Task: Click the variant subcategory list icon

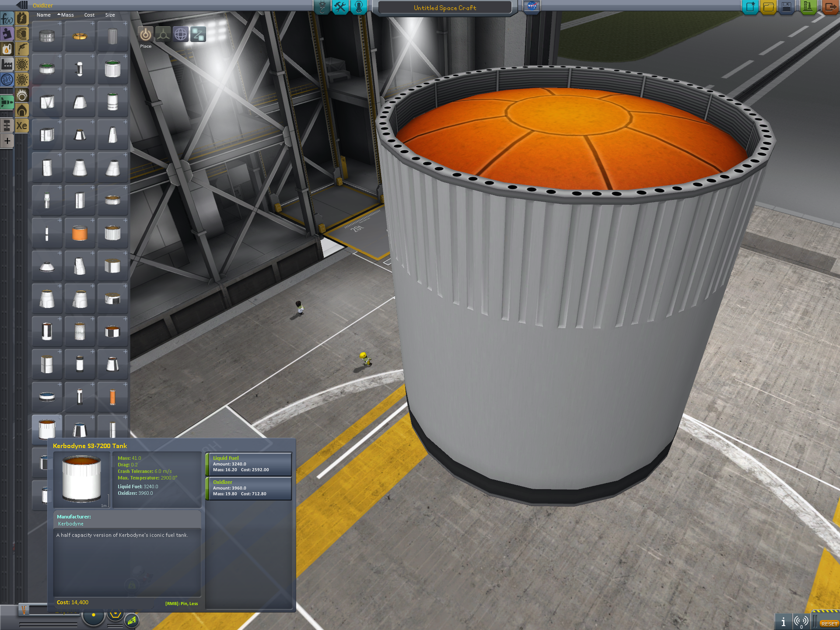Action: 7,126
